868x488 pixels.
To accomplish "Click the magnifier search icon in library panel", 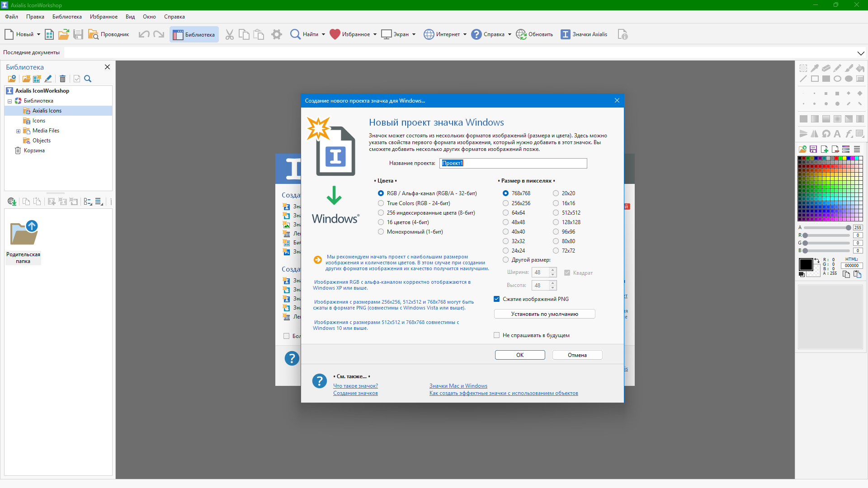I will click(x=88, y=79).
